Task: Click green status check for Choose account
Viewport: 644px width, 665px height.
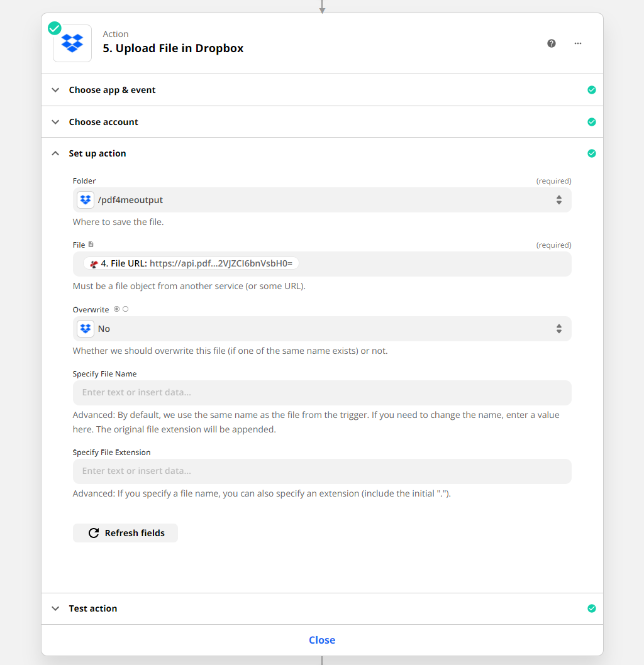Action: click(x=591, y=122)
